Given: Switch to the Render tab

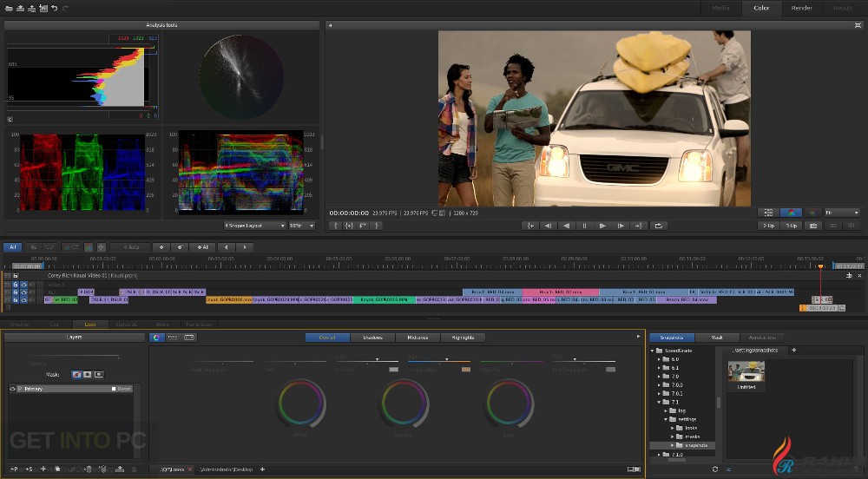Looking at the screenshot, I should coord(801,8).
